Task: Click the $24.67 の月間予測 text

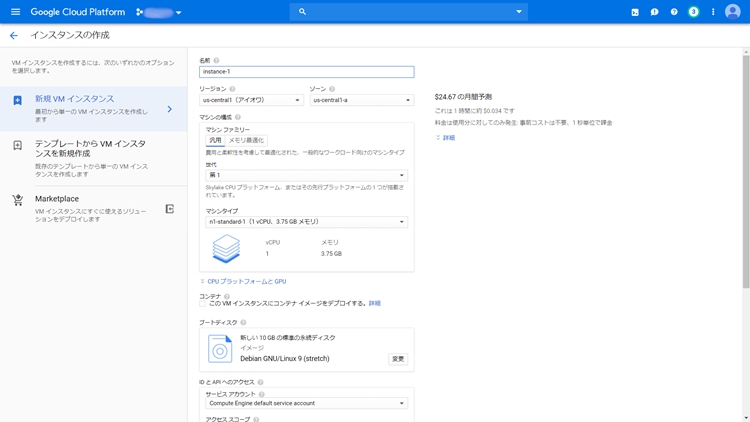Action: click(x=463, y=97)
